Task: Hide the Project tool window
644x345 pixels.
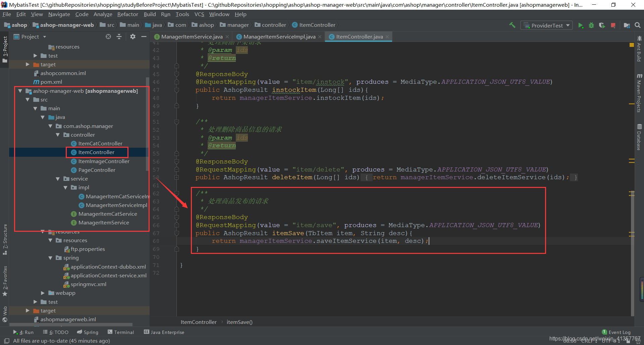Action: [x=144, y=37]
